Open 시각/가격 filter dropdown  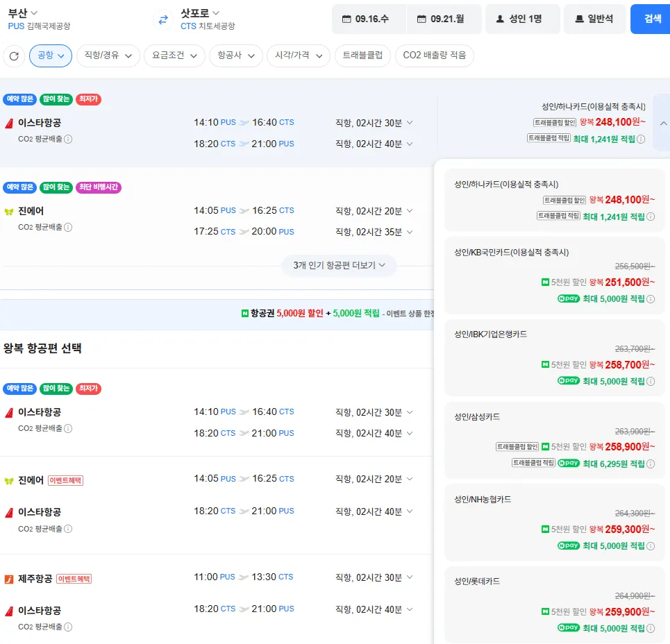pos(299,56)
